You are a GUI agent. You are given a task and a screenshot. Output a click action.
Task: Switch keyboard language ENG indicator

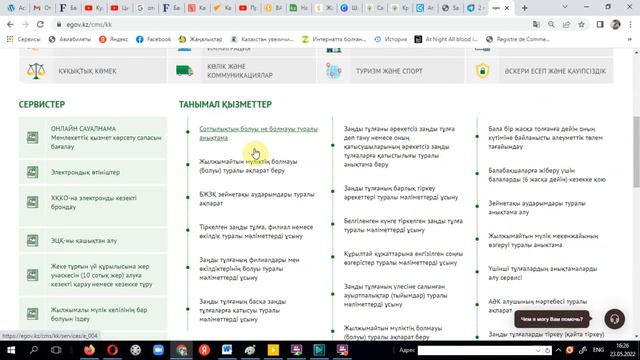click(598, 350)
